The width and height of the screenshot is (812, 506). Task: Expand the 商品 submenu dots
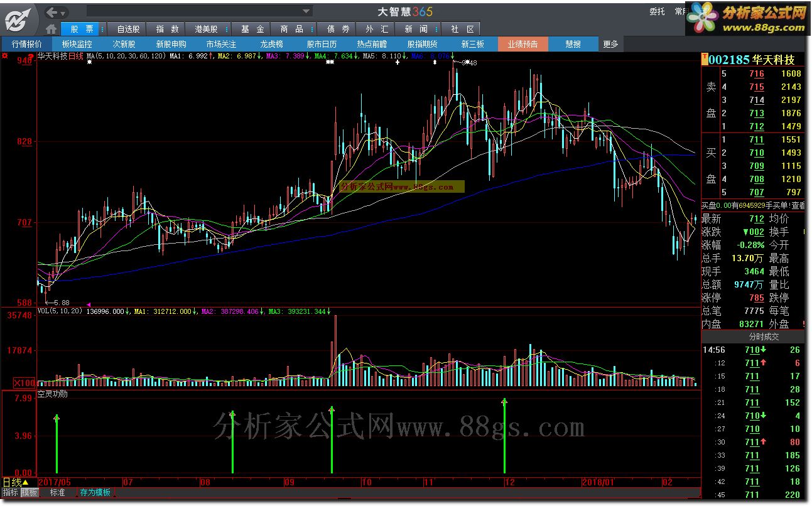coord(312,30)
